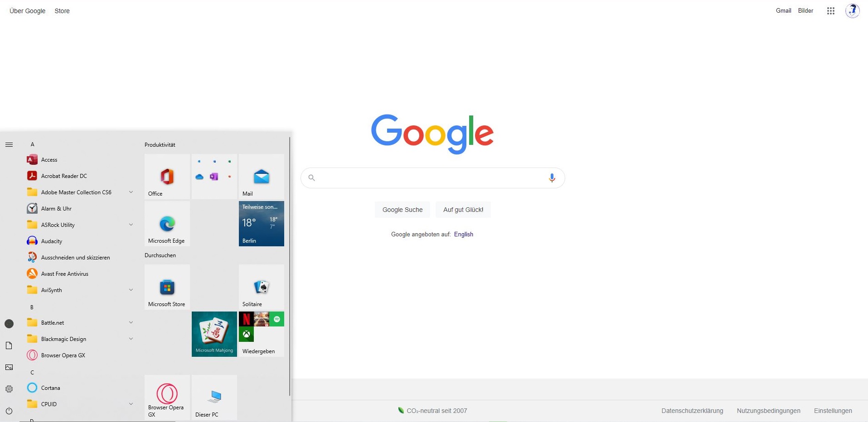
Task: Click the Produktivität group title
Action: click(160, 145)
